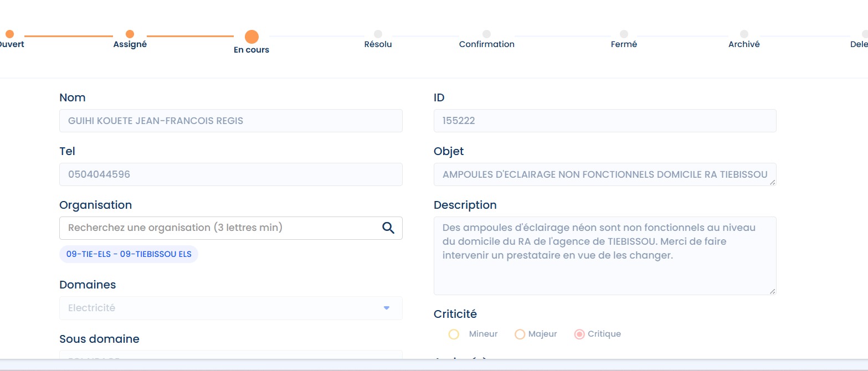This screenshot has height=371, width=868.
Task: Select the Mineur criticality radio button
Action: click(x=454, y=334)
